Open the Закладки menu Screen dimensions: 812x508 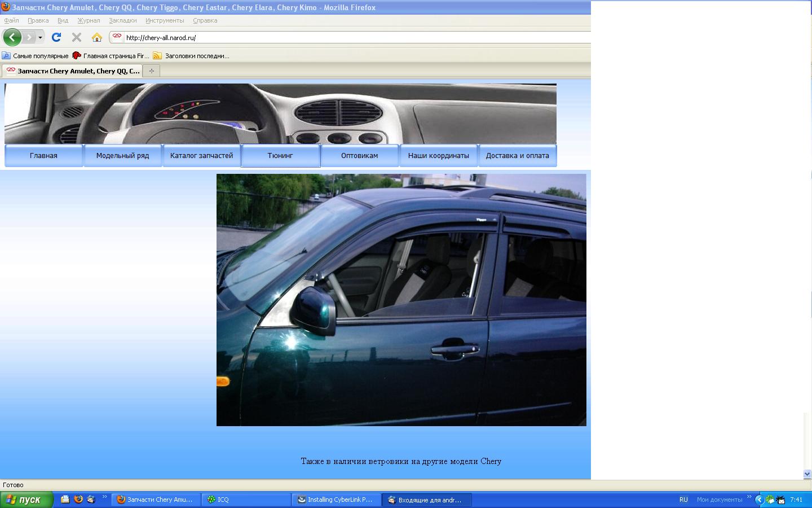[x=123, y=20]
